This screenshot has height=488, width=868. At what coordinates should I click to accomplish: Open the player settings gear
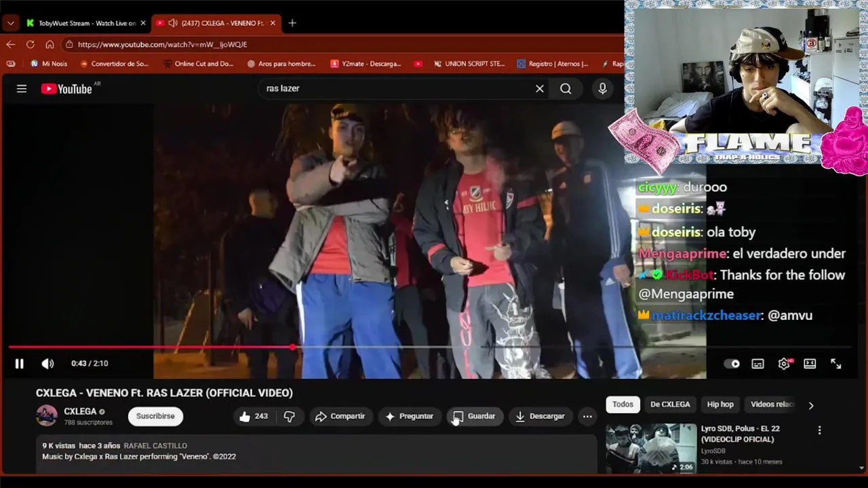(784, 364)
